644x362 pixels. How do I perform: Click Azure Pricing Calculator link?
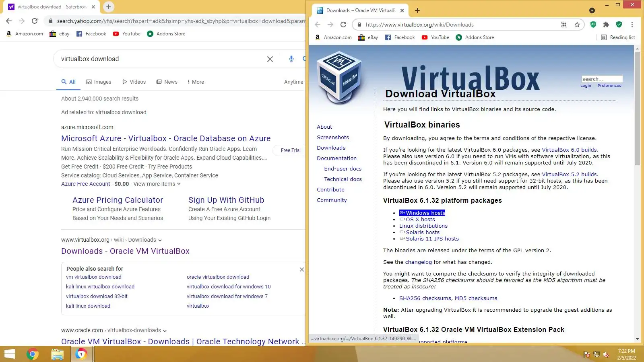(118, 200)
